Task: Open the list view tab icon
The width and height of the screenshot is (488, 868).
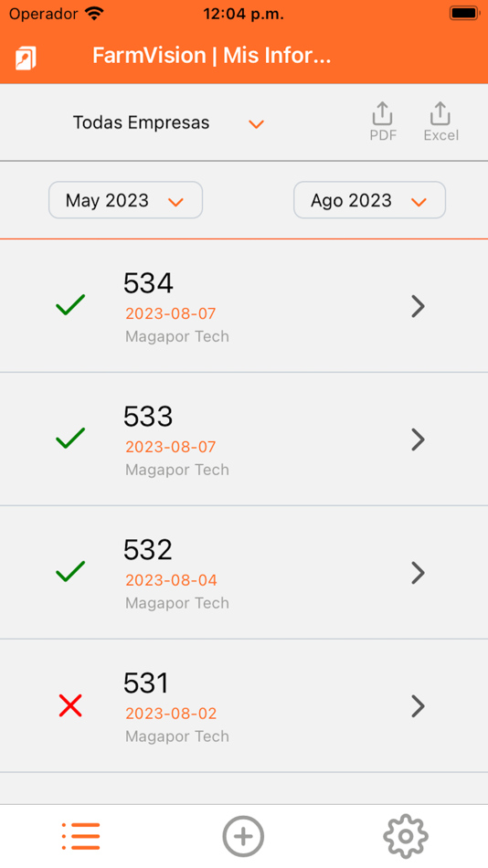Action: [80, 836]
